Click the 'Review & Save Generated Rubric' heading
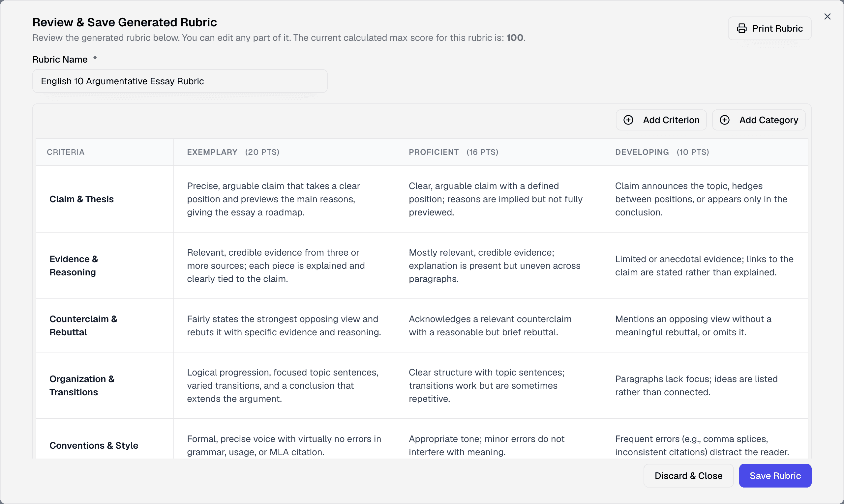Viewport: 844px width, 504px height. (x=124, y=22)
